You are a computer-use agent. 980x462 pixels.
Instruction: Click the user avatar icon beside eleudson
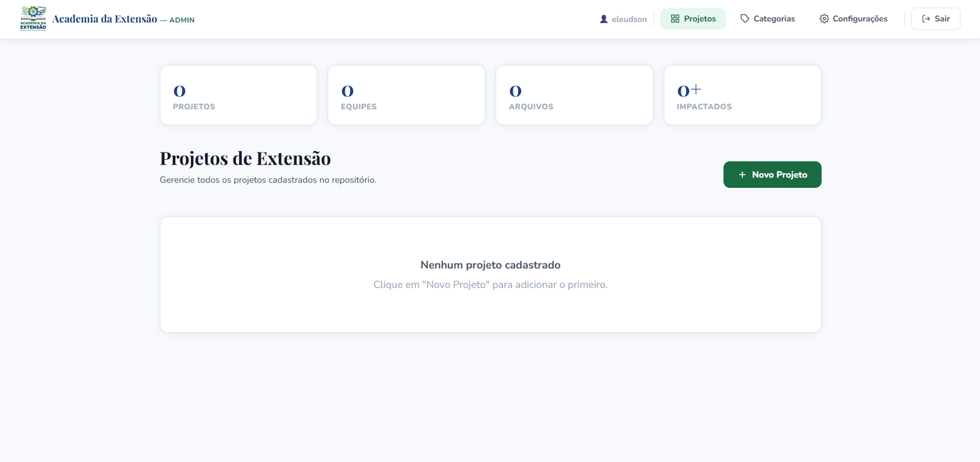604,19
